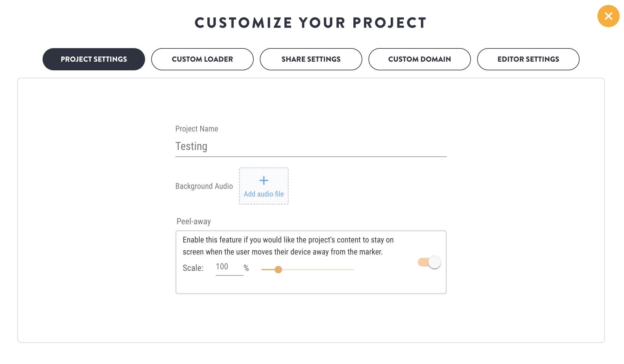Select the Editor Settings tab
The width and height of the screenshot is (624, 364).
point(528,59)
